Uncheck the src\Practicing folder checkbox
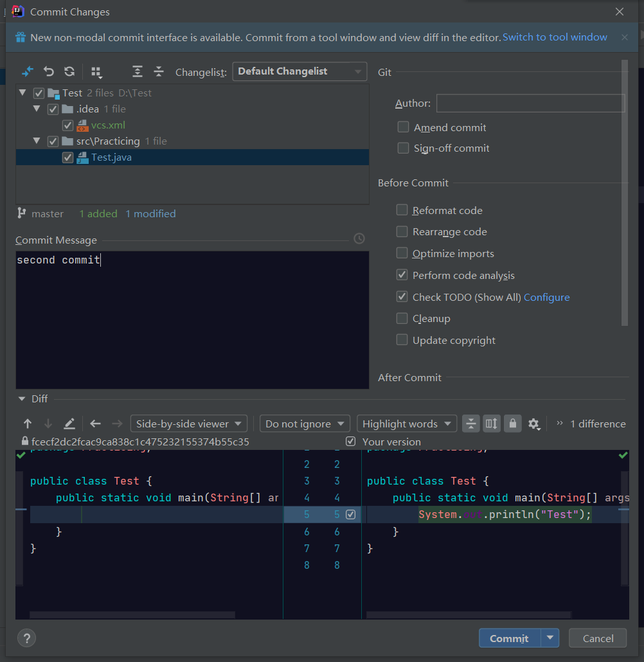The image size is (644, 662). pyautogui.click(x=53, y=141)
